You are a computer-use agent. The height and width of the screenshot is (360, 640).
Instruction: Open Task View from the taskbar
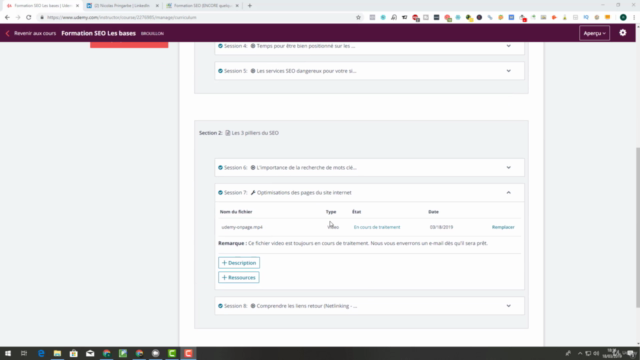[x=24, y=353]
